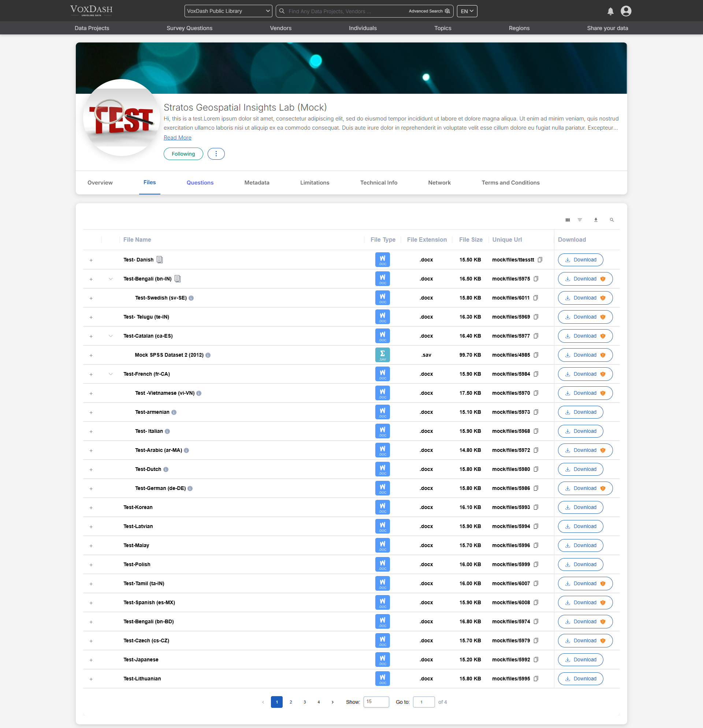Open the EN language dropdown
Screen dimensions: 703x728
[467, 11]
